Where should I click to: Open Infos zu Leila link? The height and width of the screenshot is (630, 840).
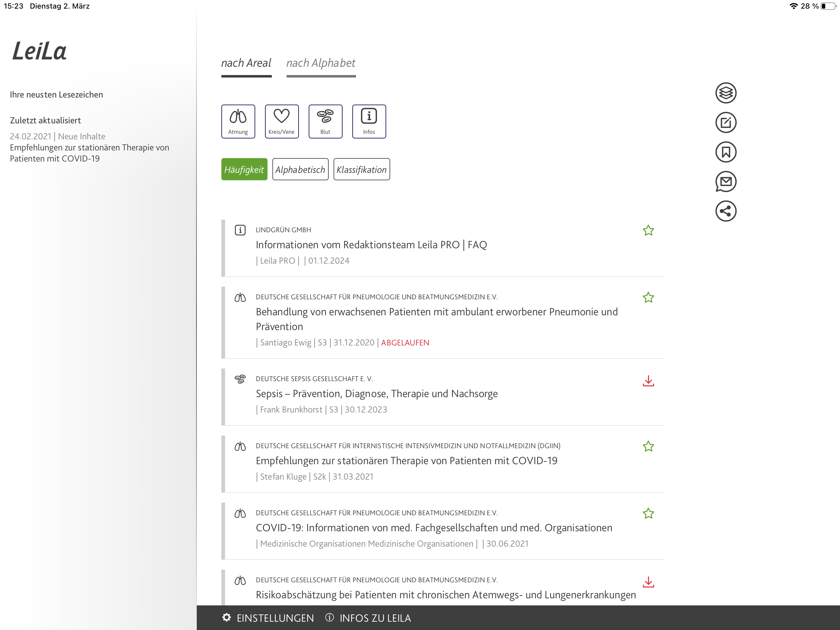coord(368,618)
